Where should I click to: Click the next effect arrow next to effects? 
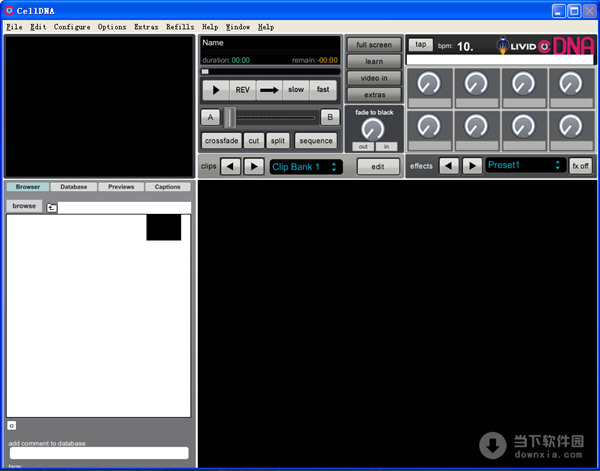pos(472,165)
